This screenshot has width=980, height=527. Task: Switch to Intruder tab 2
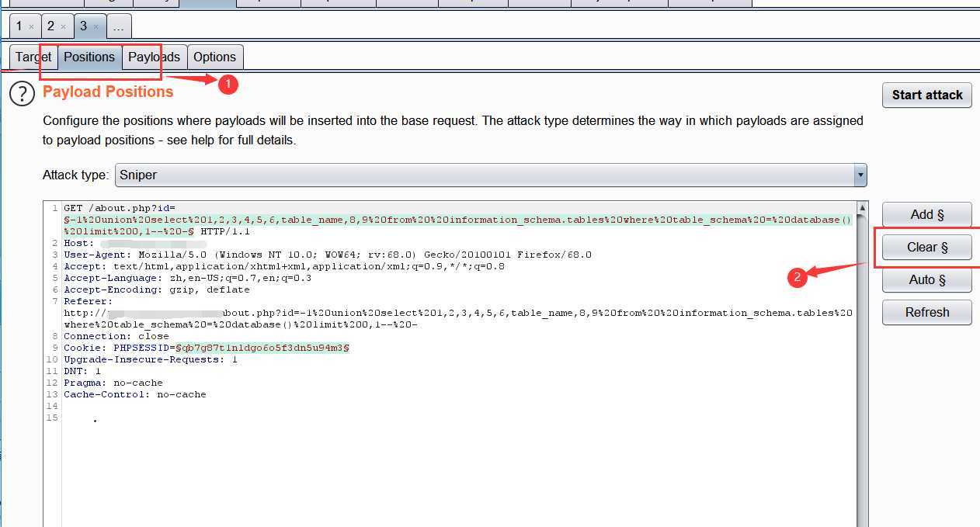50,26
